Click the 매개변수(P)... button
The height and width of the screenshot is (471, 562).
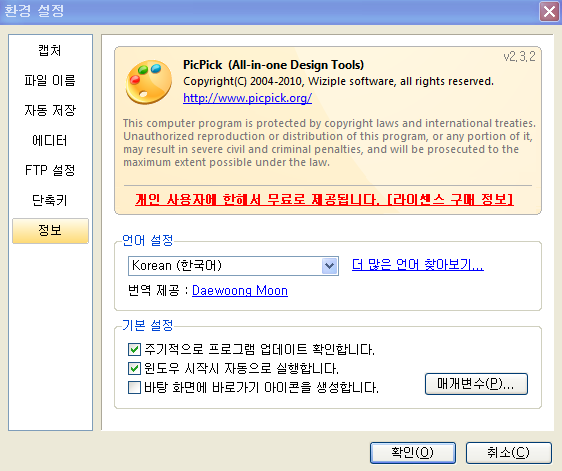(476, 384)
